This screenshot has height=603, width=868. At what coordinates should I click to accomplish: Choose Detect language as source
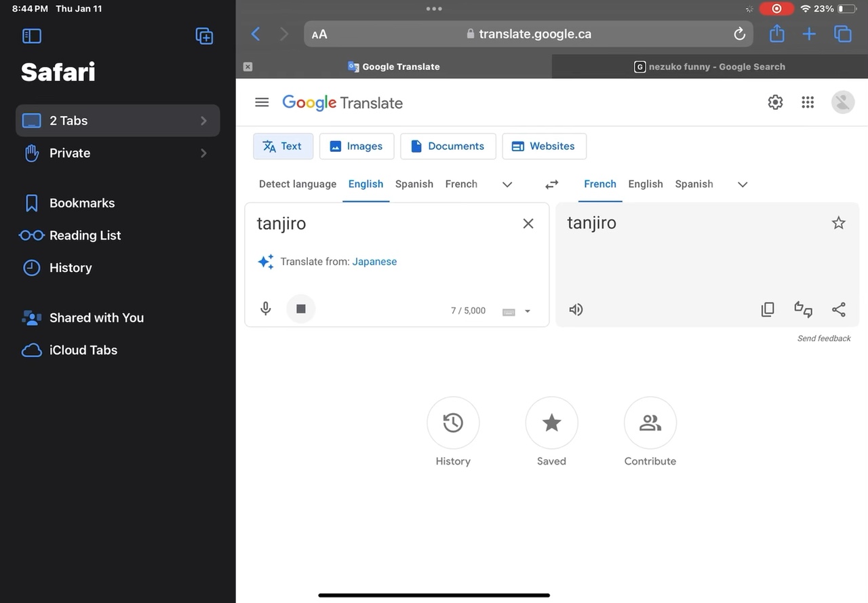298,184
